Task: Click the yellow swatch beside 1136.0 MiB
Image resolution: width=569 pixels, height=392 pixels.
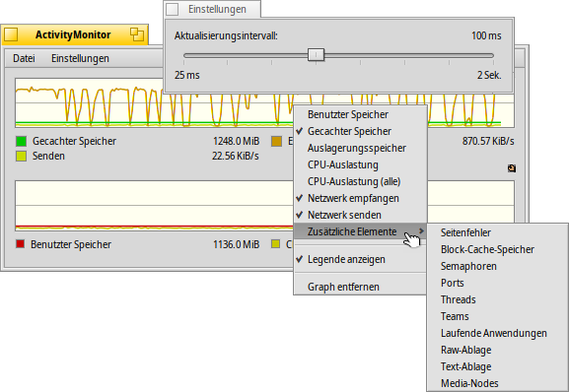Action: click(x=276, y=244)
